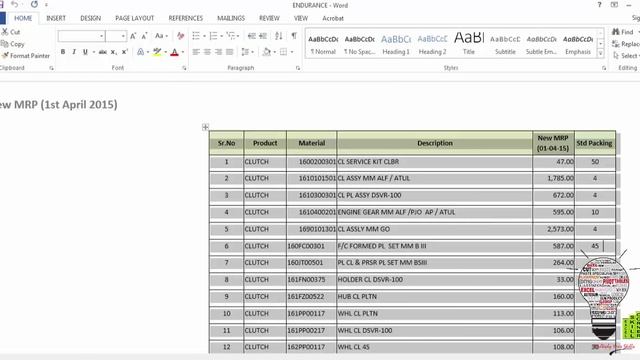Expand underline style options arrow
The height and width of the screenshot is (360, 640).
click(93, 52)
